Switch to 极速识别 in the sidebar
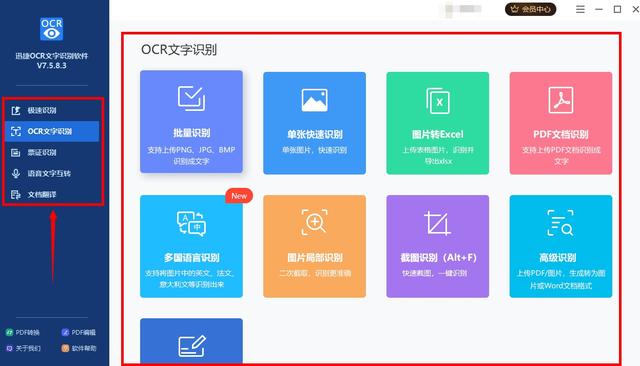Screen dimensions: 640x366 (x=52, y=110)
